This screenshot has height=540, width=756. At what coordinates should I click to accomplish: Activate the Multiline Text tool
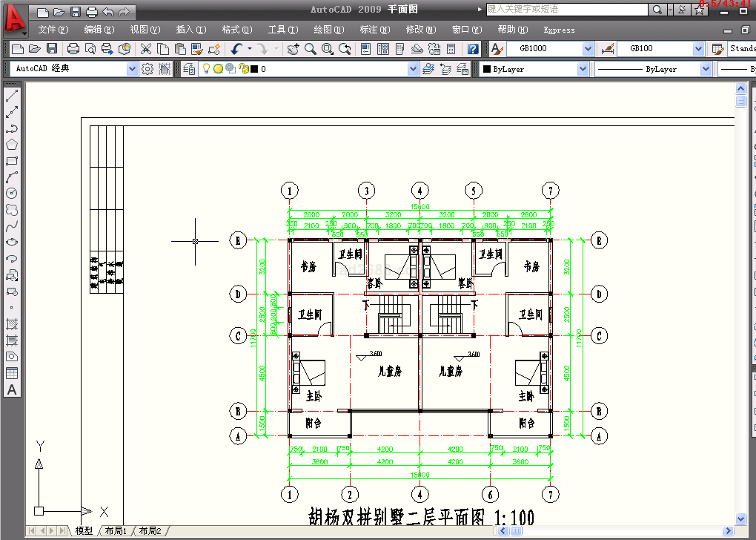(x=12, y=389)
